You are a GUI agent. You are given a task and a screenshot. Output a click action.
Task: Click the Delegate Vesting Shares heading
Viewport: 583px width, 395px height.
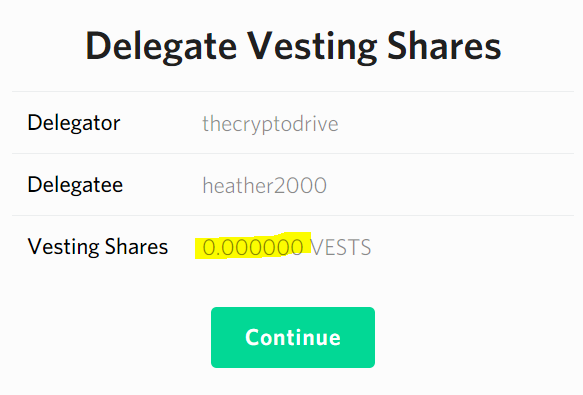tap(293, 46)
